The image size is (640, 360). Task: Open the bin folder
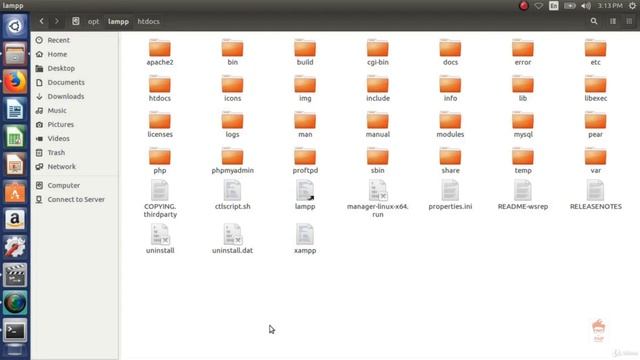232,52
